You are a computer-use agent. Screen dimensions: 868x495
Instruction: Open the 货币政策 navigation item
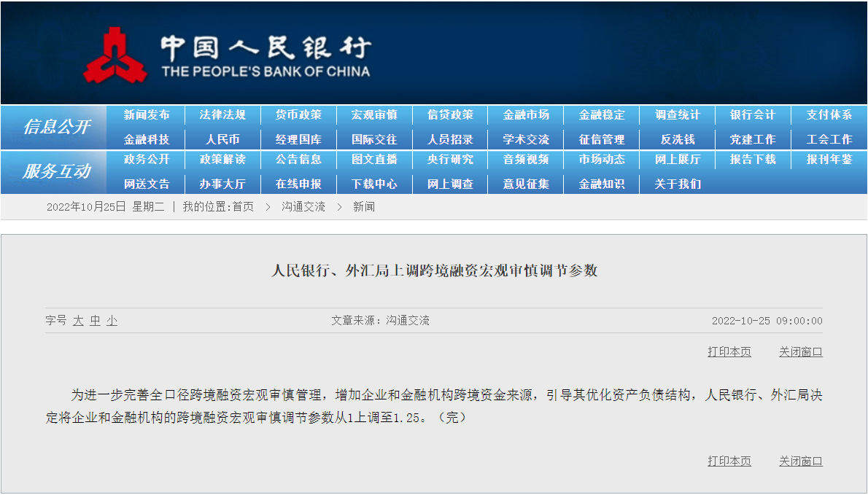(298, 114)
